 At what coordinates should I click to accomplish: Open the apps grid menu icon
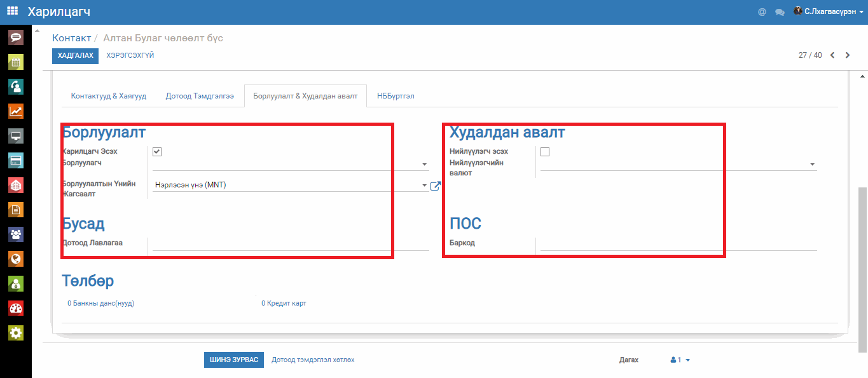coord(13,11)
